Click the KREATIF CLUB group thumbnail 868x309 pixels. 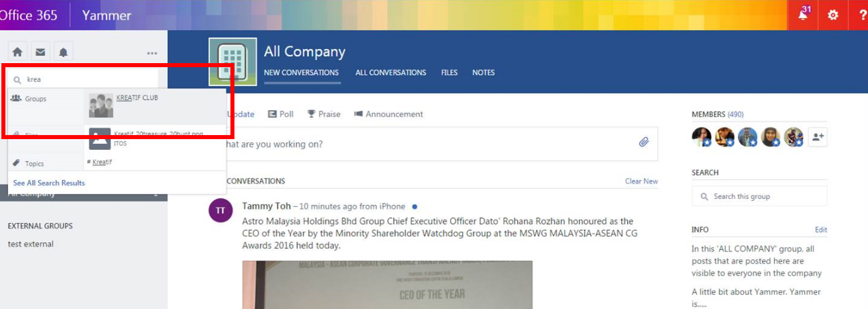pyautogui.click(x=101, y=106)
